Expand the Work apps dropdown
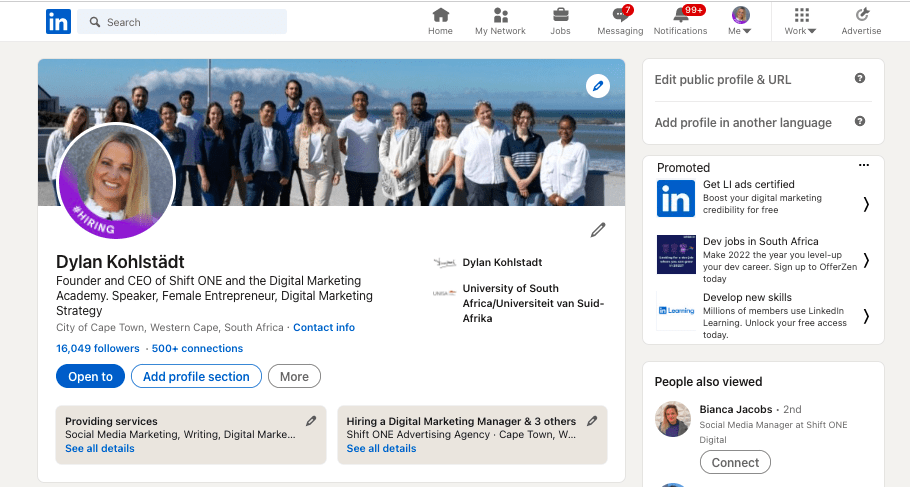This screenshot has width=910, height=487. point(800,21)
